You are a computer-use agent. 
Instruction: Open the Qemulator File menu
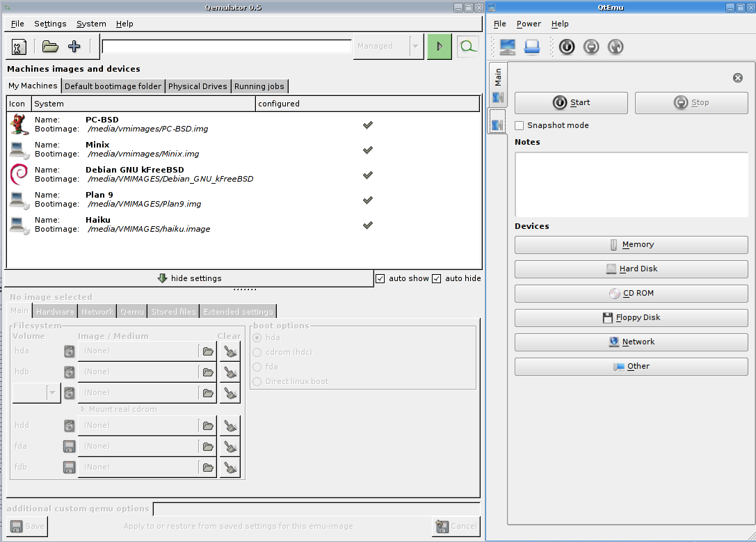click(x=17, y=24)
